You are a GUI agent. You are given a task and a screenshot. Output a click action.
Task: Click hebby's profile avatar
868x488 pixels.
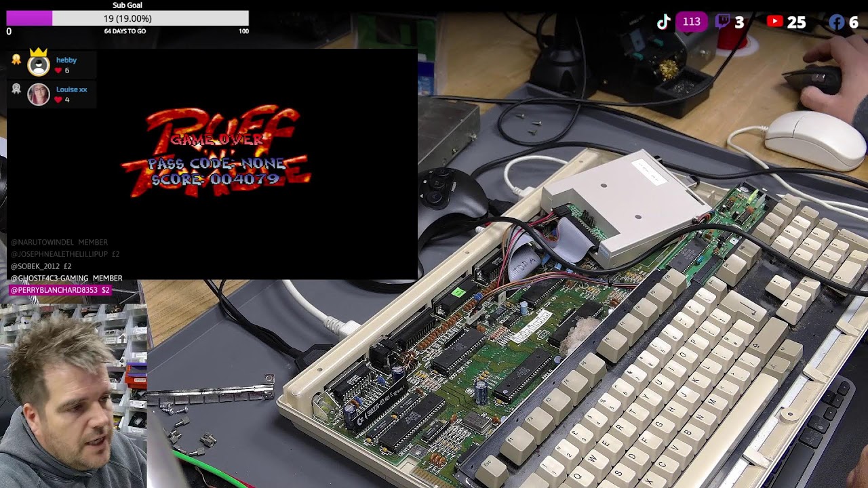(39, 66)
